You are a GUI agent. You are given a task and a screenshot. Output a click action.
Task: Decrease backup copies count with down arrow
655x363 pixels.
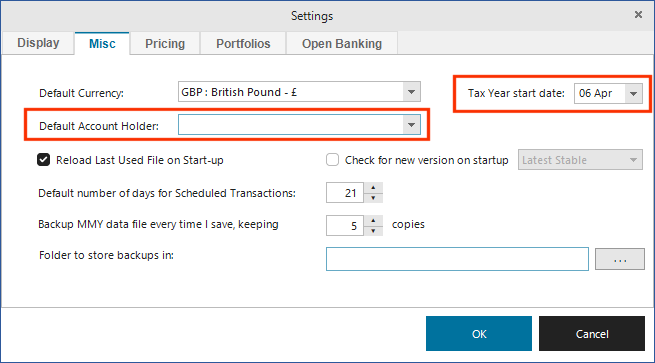(373, 231)
